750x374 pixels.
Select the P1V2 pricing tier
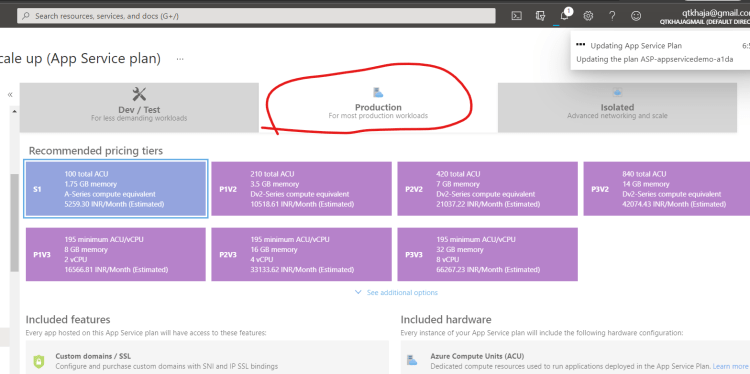click(x=301, y=189)
